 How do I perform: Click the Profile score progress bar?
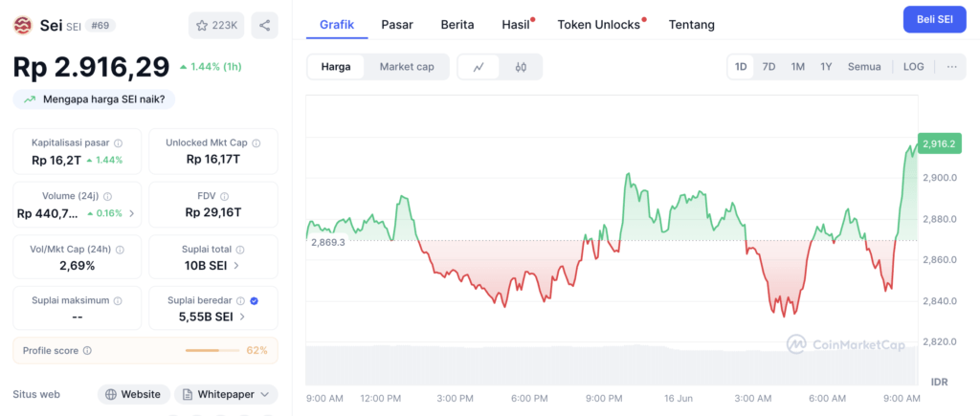212,350
